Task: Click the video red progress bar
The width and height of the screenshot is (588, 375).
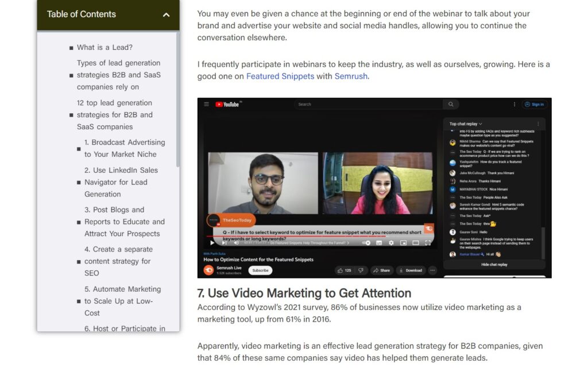Action: (x=287, y=236)
